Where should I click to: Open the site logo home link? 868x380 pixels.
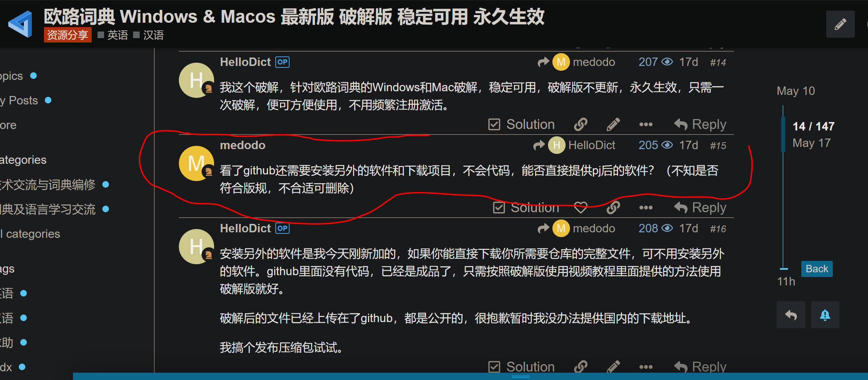(21, 24)
